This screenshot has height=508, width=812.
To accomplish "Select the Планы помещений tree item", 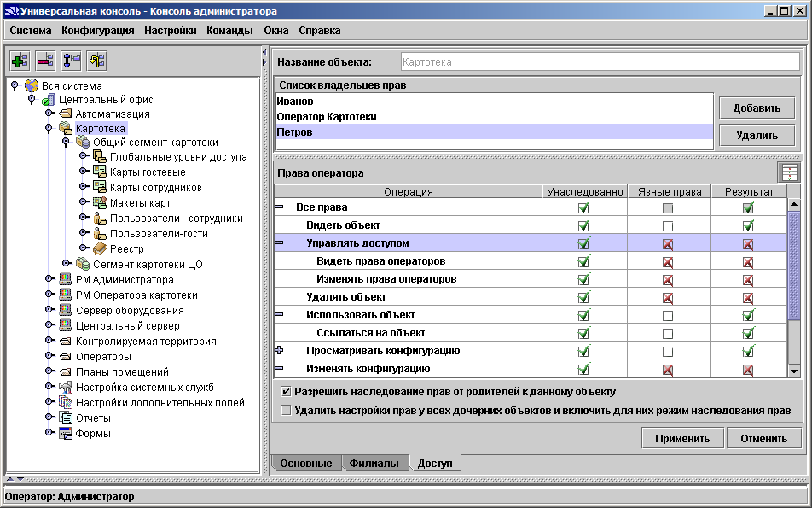I will (x=122, y=371).
